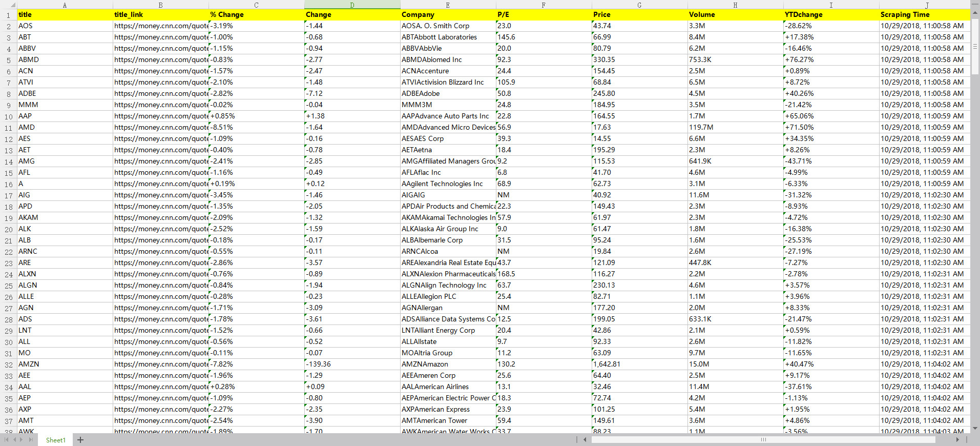Select the volume cell 447.8K
The image size is (980, 446).
(x=735, y=263)
